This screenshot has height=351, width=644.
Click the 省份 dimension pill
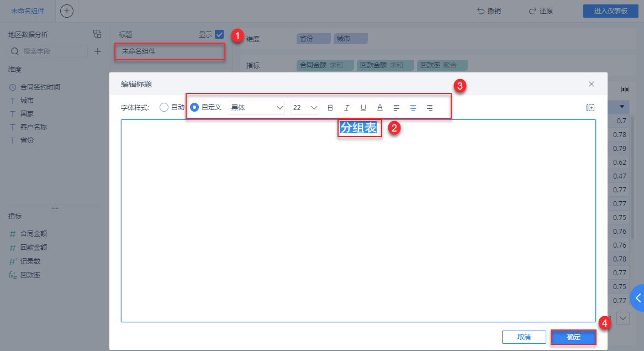pyautogui.click(x=313, y=39)
